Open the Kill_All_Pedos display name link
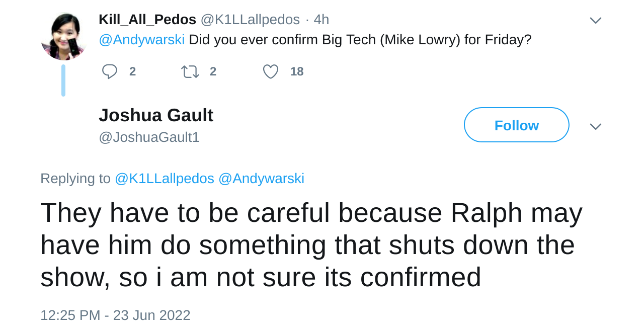Screen dimensions: 644x329 click(x=147, y=20)
